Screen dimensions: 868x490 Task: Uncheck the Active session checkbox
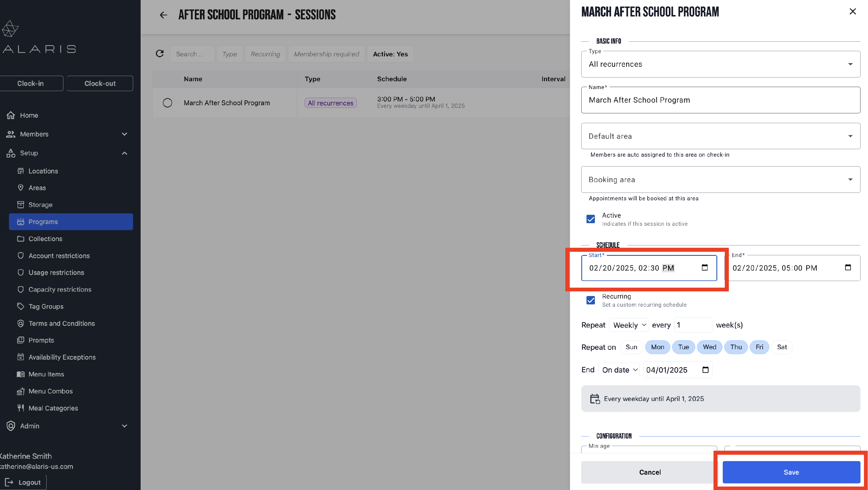click(590, 219)
